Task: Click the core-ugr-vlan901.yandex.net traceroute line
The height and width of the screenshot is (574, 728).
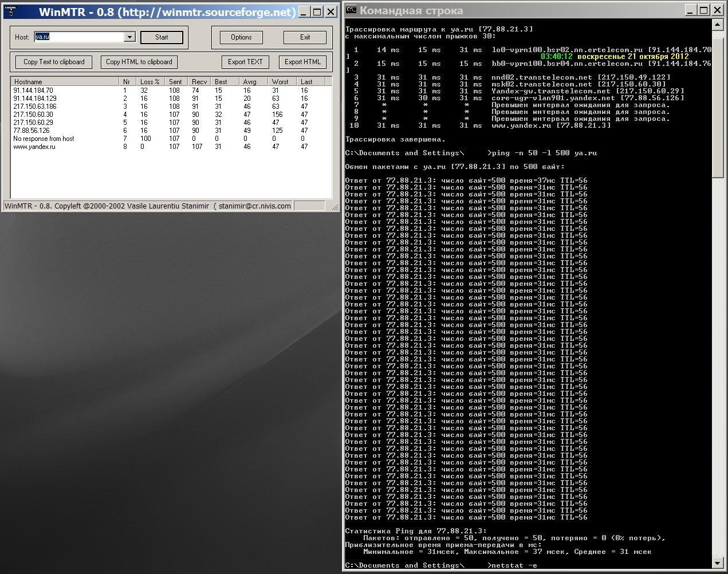Action: click(517, 98)
